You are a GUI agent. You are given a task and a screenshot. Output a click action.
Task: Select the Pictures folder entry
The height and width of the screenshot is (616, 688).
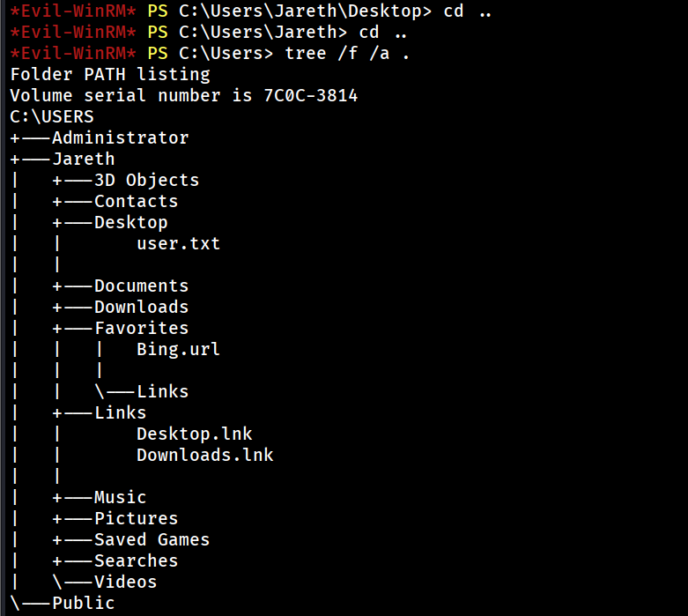click(136, 518)
